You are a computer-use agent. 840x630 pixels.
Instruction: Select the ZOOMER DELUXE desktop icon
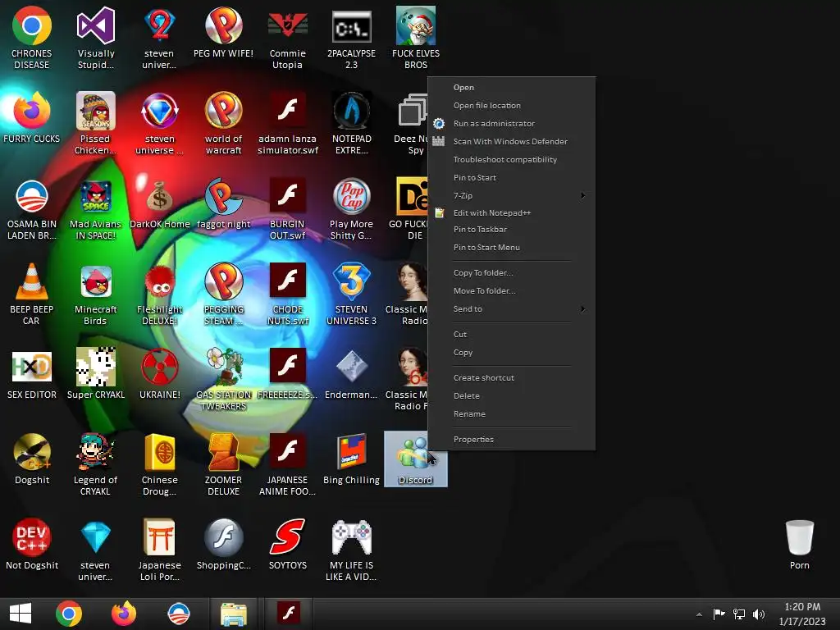click(223, 464)
